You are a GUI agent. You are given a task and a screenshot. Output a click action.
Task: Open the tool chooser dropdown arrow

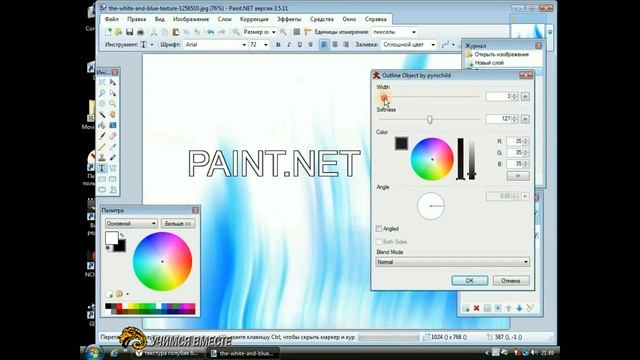pos(152,44)
